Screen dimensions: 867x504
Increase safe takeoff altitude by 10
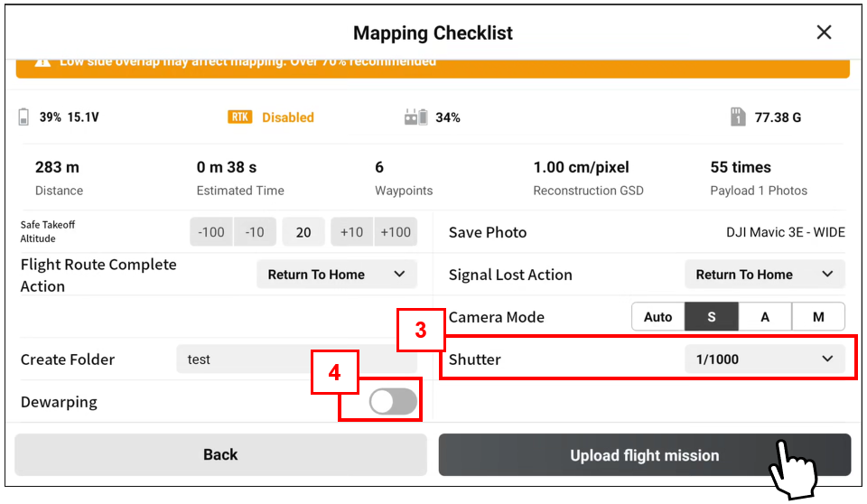point(352,232)
